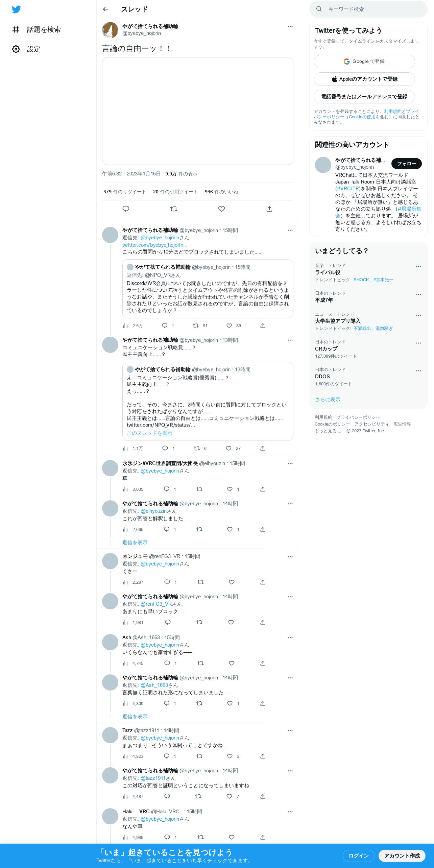Click the Google で登録 button
This screenshot has width=434, height=868.
pos(364,62)
